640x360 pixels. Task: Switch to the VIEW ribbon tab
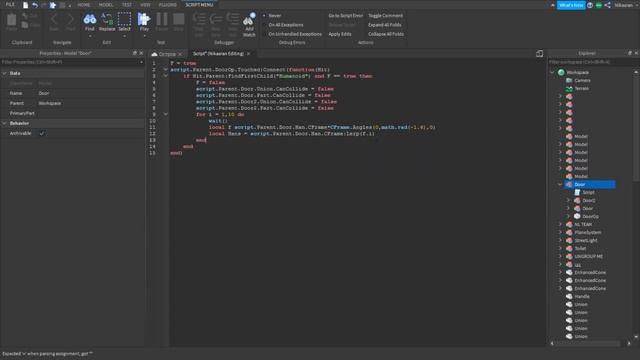(145, 5)
